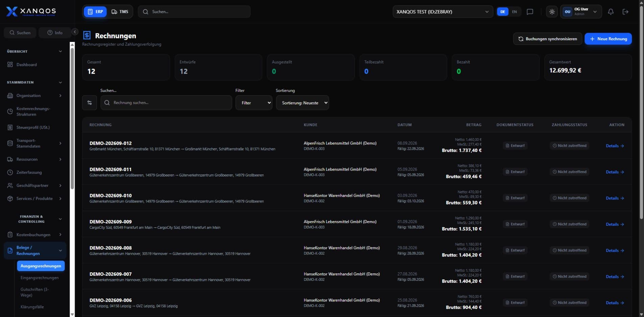Click the Rechnungen page title icon
This screenshot has width=644, height=317.
point(87,35)
